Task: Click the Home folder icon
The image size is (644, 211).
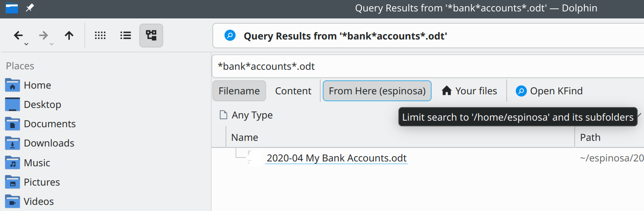Action: 12,85
